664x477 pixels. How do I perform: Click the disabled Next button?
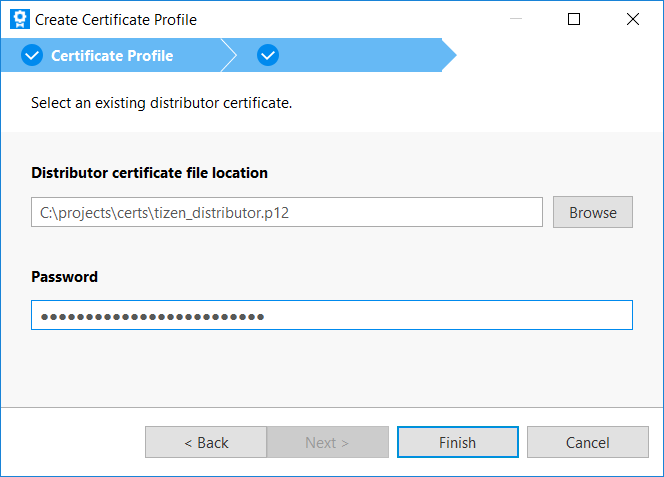point(327,442)
